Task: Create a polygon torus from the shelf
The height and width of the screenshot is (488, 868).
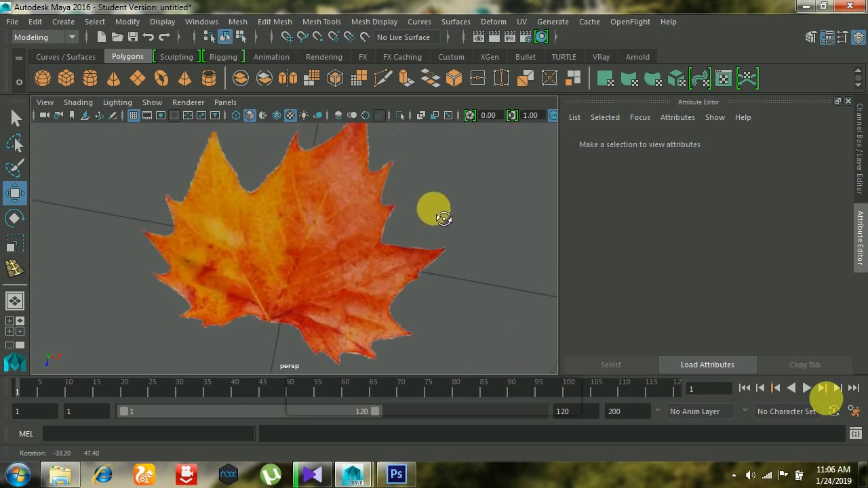Action: click(161, 79)
